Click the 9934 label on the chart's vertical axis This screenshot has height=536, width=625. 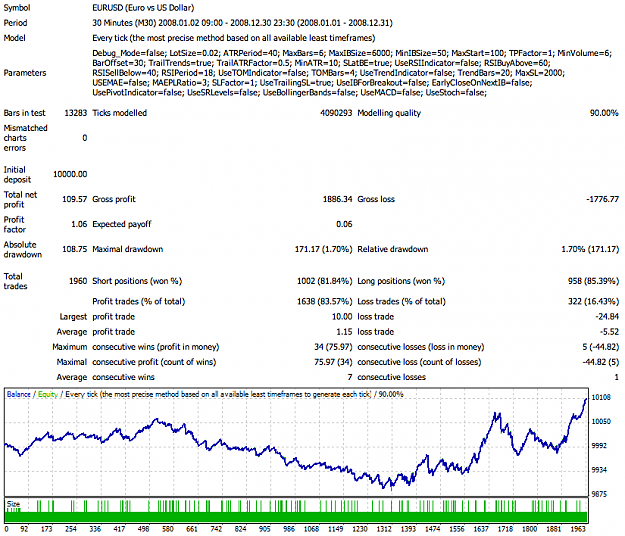[599, 470]
